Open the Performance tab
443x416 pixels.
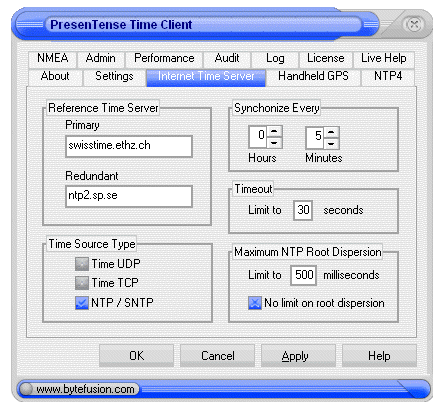164,59
